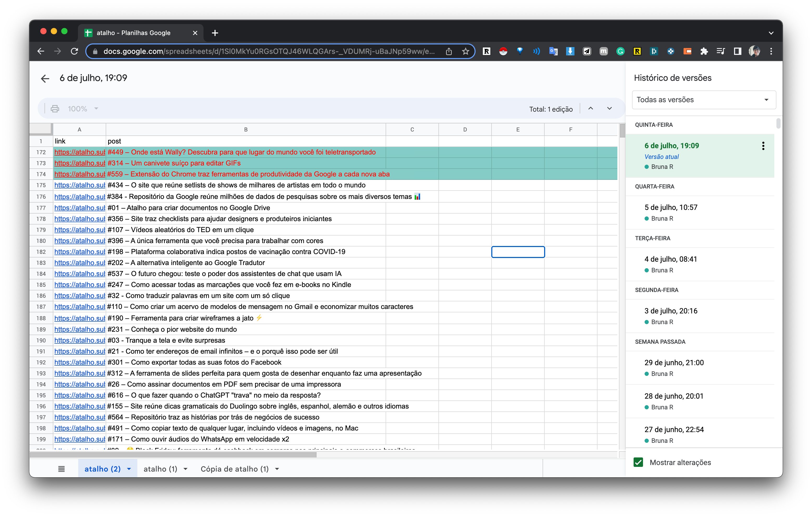Open the gray m extension
Viewport: 812px width, 516px height.
coord(604,51)
